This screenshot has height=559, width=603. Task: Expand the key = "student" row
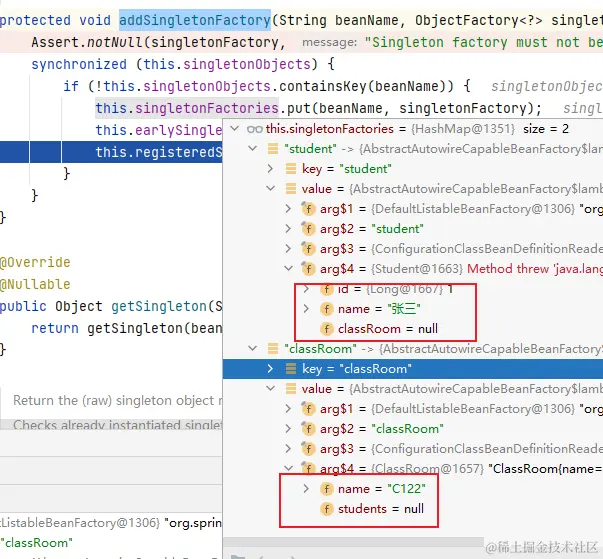coord(270,169)
